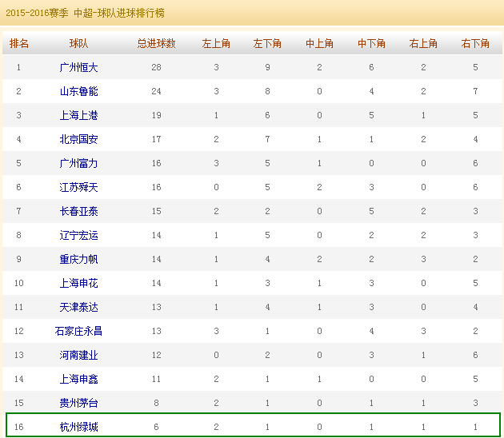Open the 天津泰达 team link
Screen dimensions: 504x438
tap(78, 307)
